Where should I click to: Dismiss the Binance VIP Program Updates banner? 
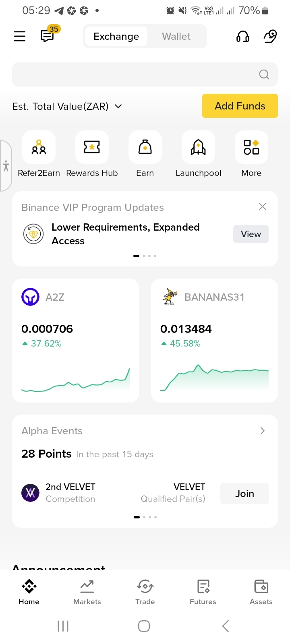tap(263, 206)
